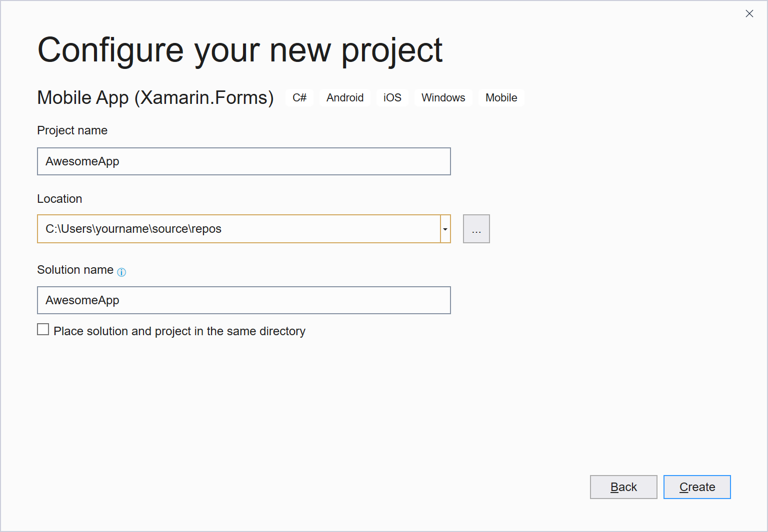Click the ellipsis browse button for Location

(x=476, y=229)
